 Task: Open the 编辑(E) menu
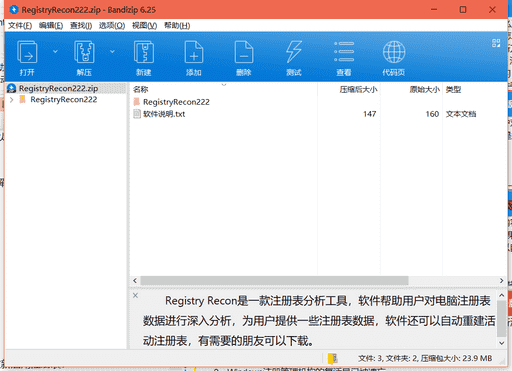[51, 26]
